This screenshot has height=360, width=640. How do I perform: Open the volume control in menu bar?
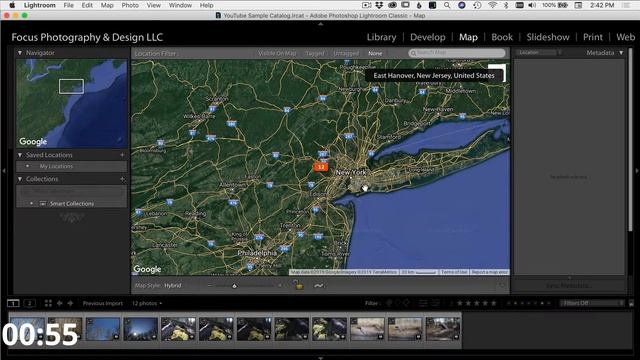[x=532, y=5]
